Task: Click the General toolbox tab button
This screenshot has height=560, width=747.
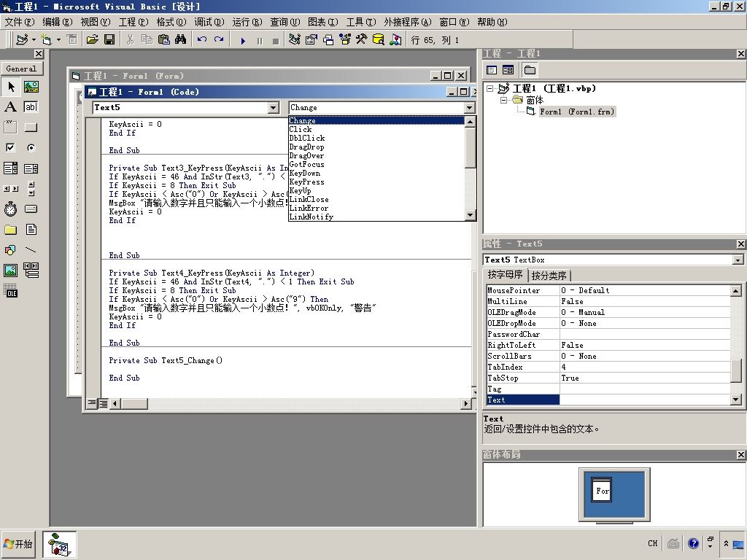Action: [22, 69]
